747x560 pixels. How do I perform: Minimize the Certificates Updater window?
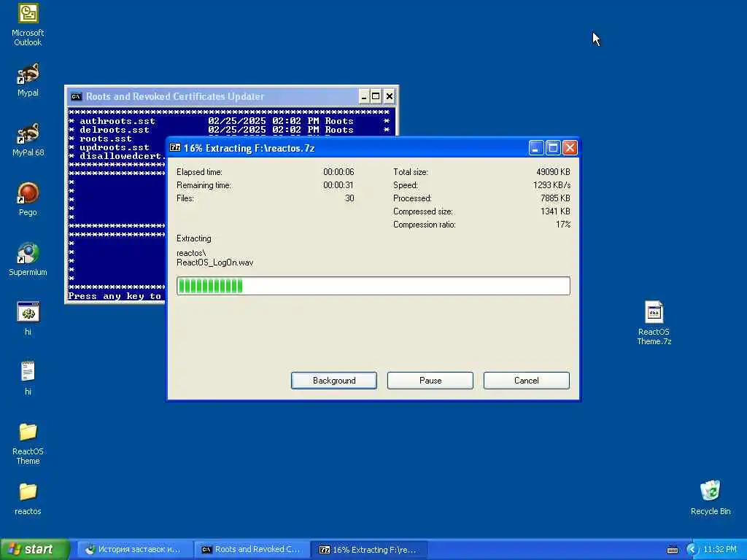click(364, 97)
